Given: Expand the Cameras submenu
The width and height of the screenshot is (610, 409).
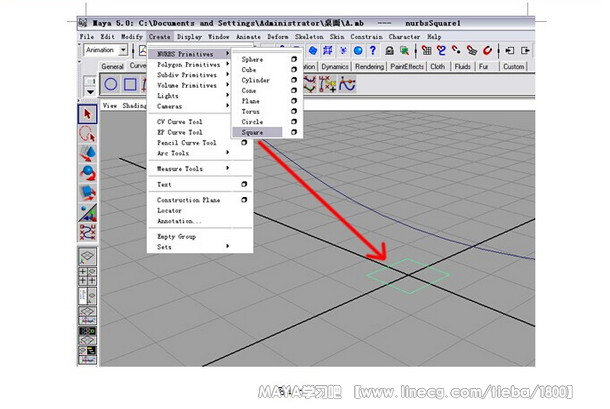Looking at the screenshot, I should tap(192, 106).
